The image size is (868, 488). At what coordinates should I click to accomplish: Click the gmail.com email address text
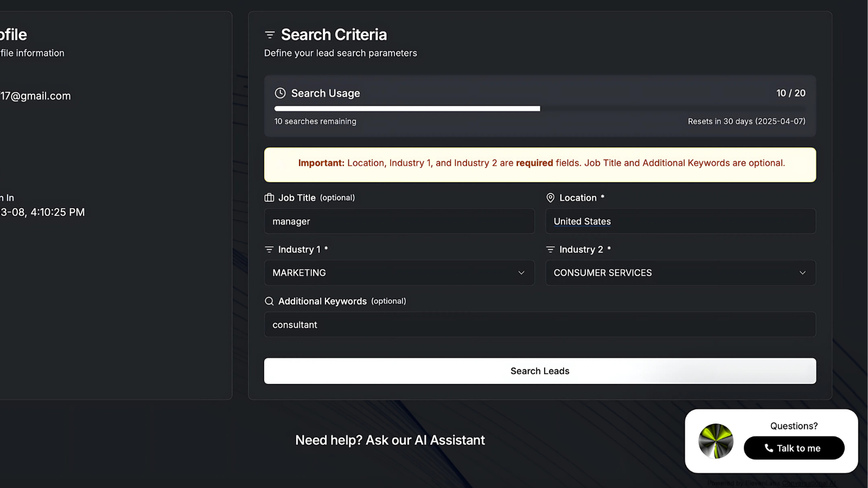35,96
